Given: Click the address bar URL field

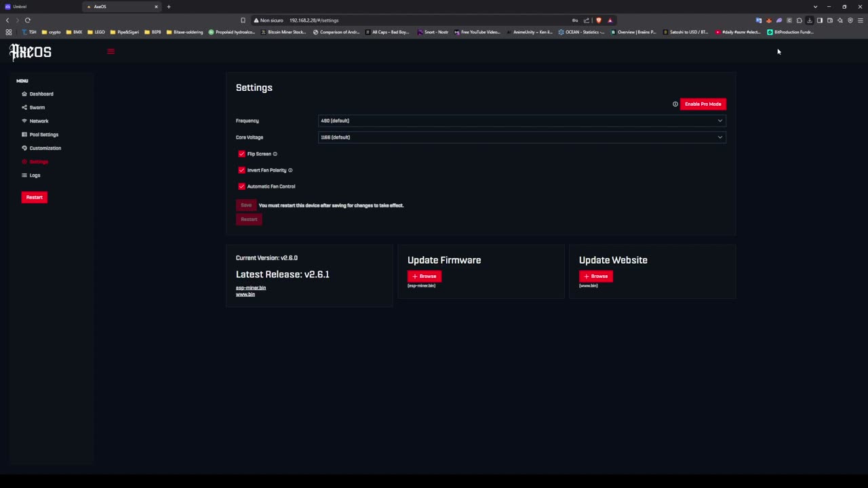Looking at the screenshot, I should (314, 20).
